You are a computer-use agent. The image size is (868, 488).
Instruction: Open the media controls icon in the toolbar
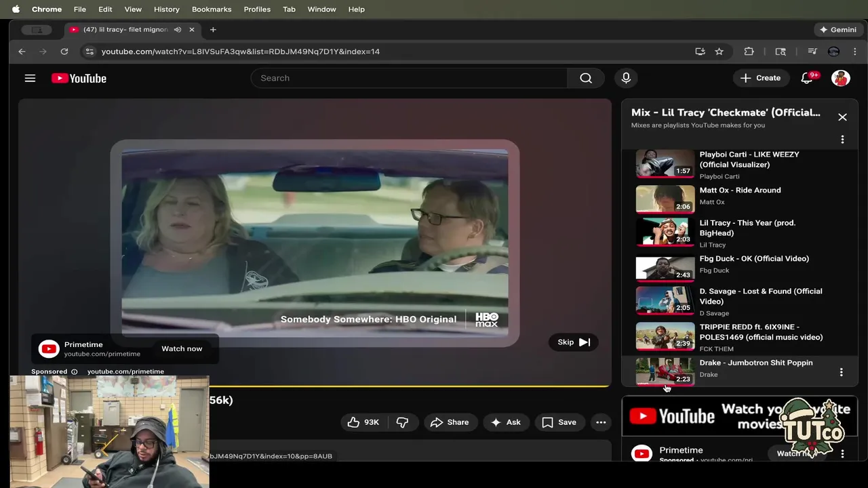(812, 52)
